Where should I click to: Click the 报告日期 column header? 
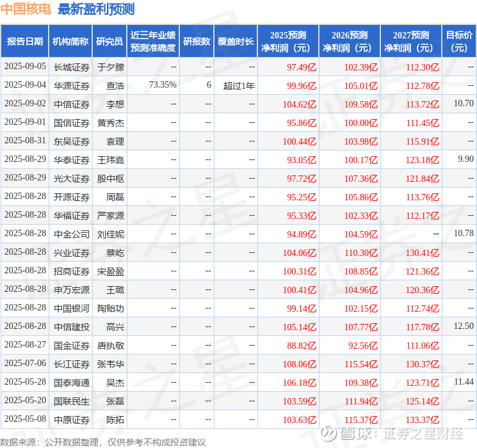(x=24, y=42)
